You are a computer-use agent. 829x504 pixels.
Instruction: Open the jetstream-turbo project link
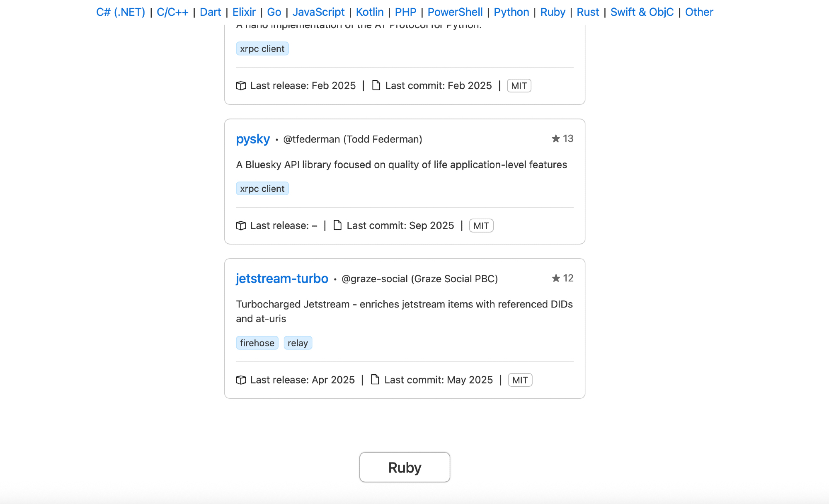point(282,279)
